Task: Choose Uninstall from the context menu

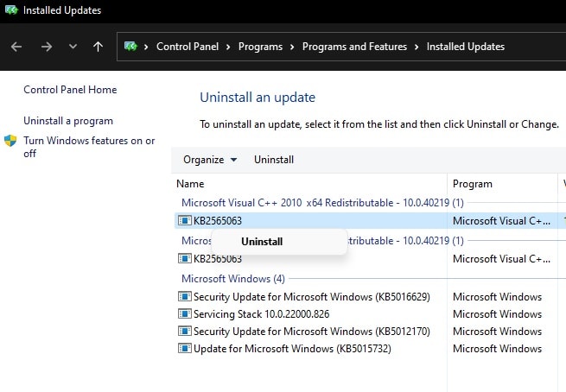Action: (x=279, y=242)
